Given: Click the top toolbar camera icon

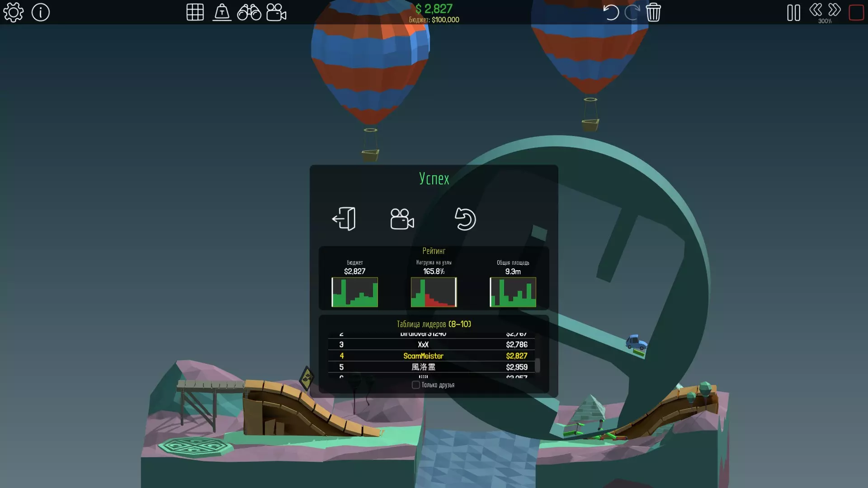Looking at the screenshot, I should [x=276, y=12].
